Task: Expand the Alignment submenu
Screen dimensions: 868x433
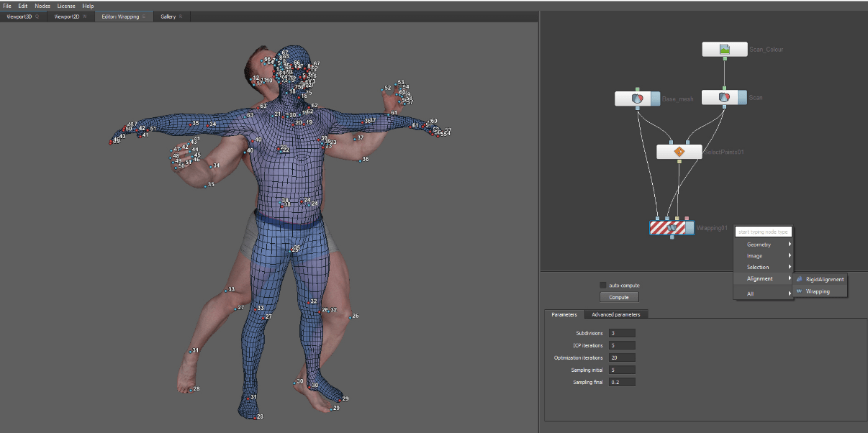Action: 764,279
